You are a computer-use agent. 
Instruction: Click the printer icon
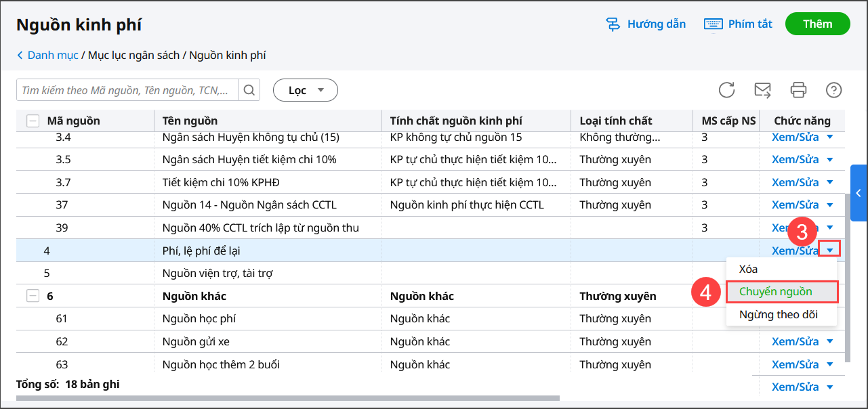coord(798,90)
